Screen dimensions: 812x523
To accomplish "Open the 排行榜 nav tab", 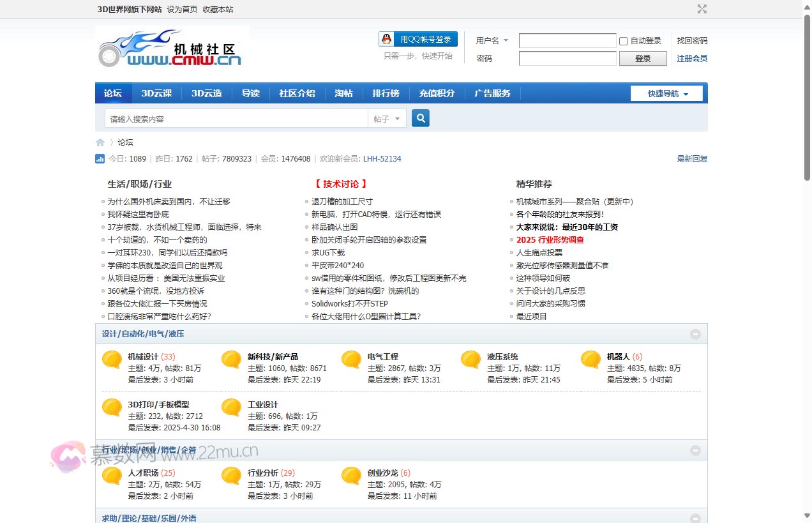I will [386, 93].
